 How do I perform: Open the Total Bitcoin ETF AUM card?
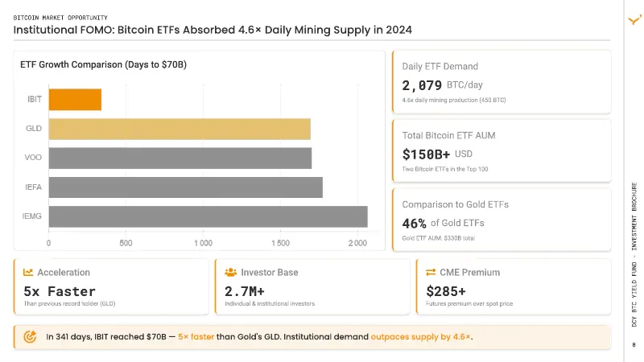[502, 150]
